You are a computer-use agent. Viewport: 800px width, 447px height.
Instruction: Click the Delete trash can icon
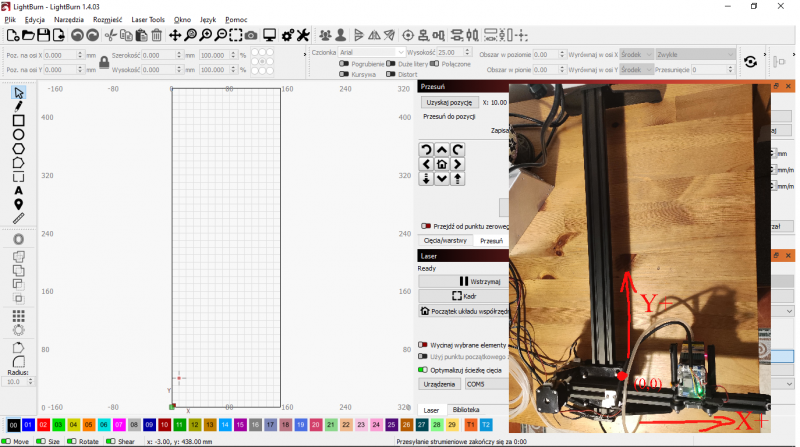point(157,35)
